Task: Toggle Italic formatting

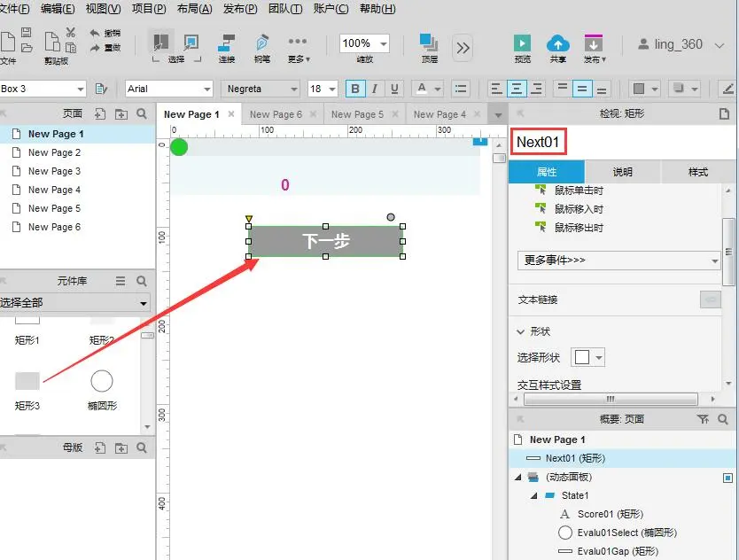Action: (375, 89)
